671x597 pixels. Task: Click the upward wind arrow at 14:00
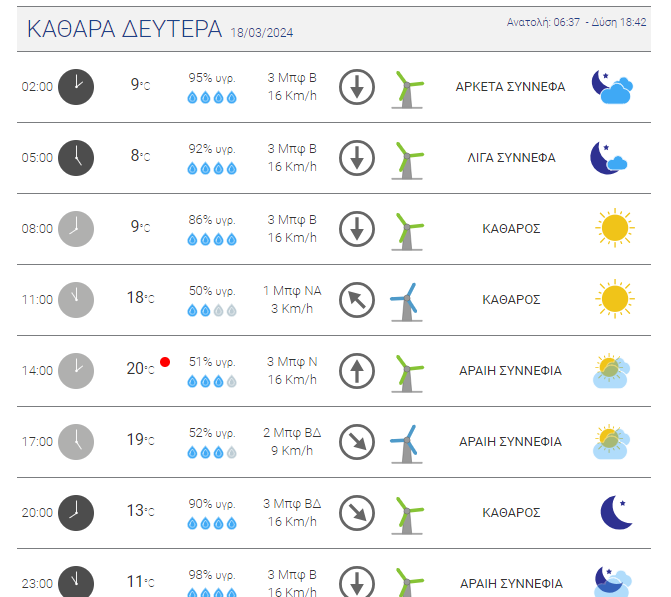[x=356, y=371]
